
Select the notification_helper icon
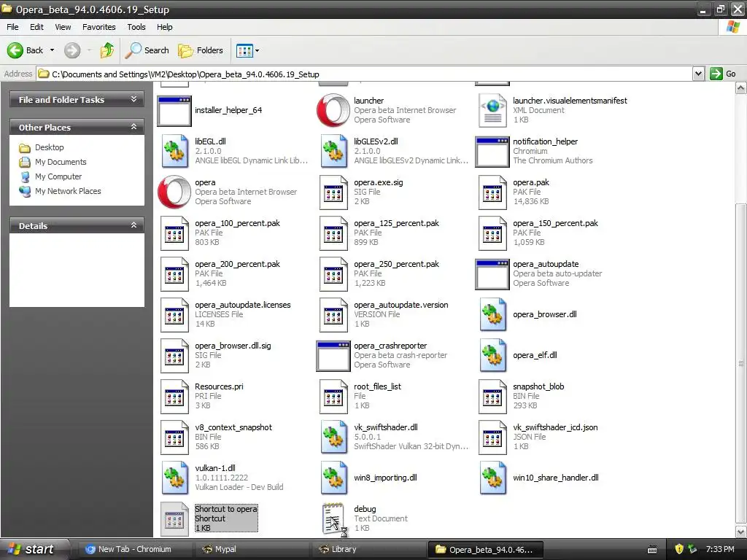coord(492,152)
